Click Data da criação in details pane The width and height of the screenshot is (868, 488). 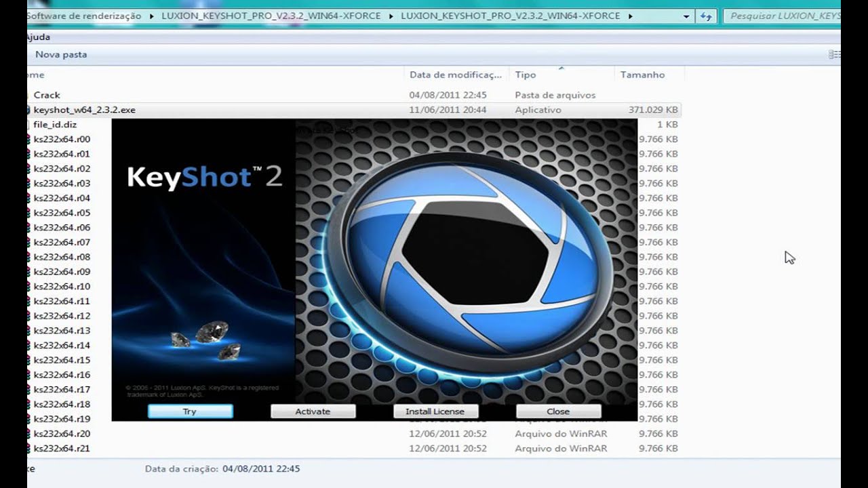tap(182, 468)
